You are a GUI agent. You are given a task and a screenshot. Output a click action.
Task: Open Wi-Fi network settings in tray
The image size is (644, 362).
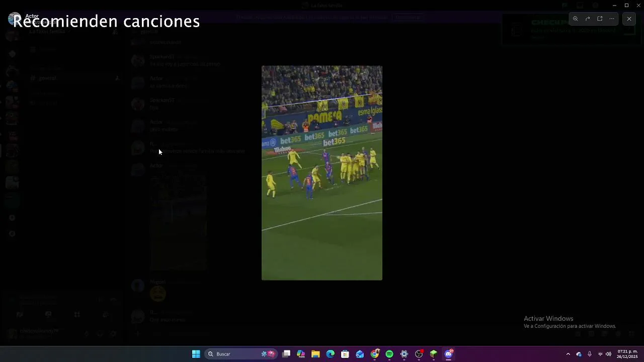coord(600,354)
